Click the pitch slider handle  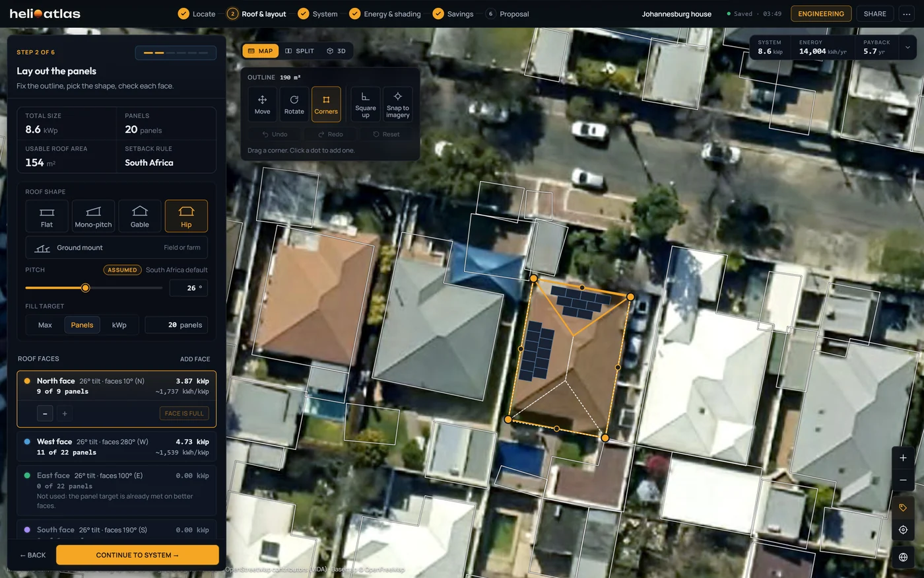tap(85, 288)
